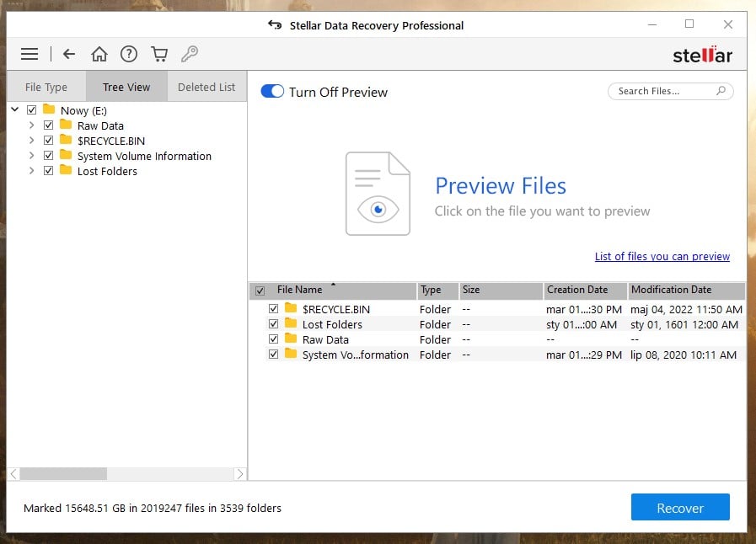Open the Home screen icon
Screen dimensions: 756x544
pyautogui.click(x=99, y=54)
